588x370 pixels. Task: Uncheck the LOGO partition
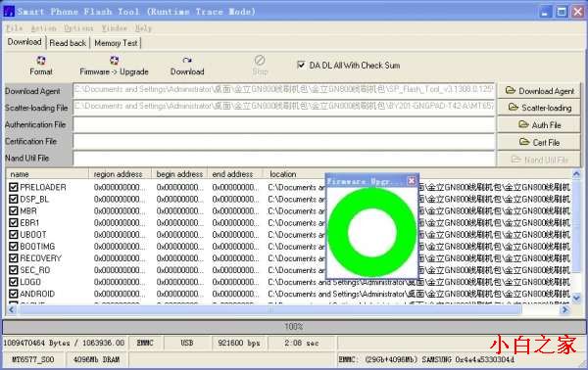pos(14,282)
